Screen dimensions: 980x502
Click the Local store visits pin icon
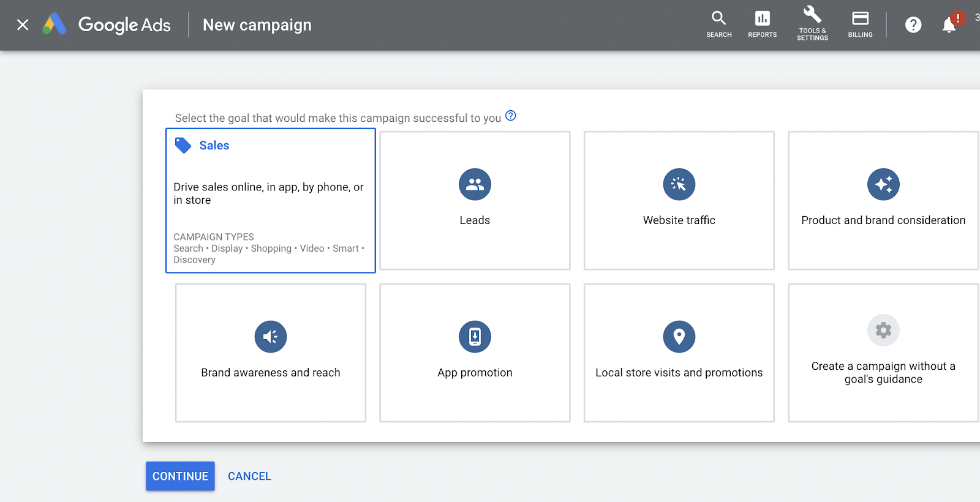[x=679, y=337]
